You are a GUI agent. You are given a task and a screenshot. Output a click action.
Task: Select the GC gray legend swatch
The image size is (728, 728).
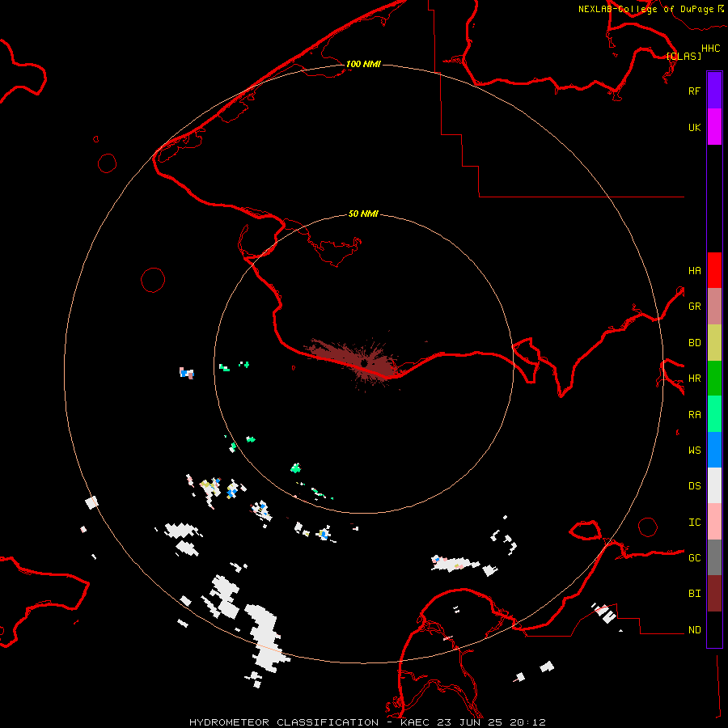714,557
